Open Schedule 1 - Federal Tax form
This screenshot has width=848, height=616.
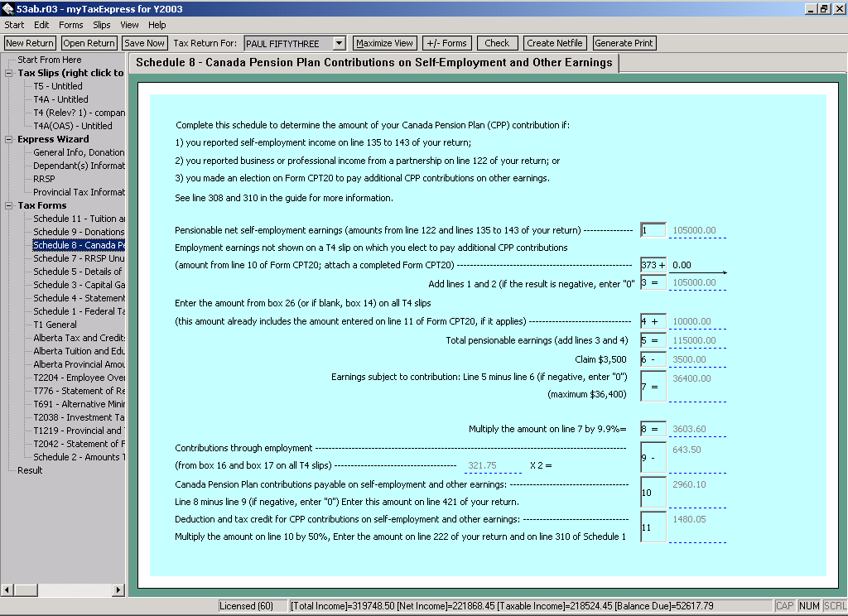pos(79,311)
